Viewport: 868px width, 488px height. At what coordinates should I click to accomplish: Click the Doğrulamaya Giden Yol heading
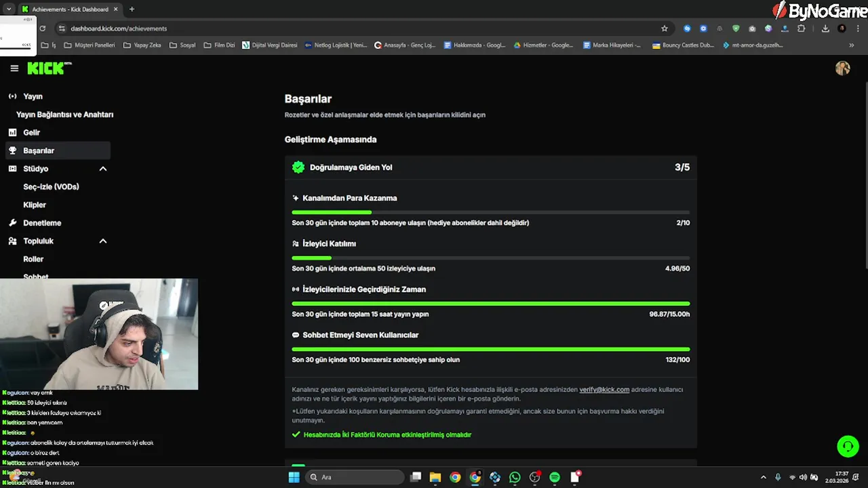tap(351, 167)
